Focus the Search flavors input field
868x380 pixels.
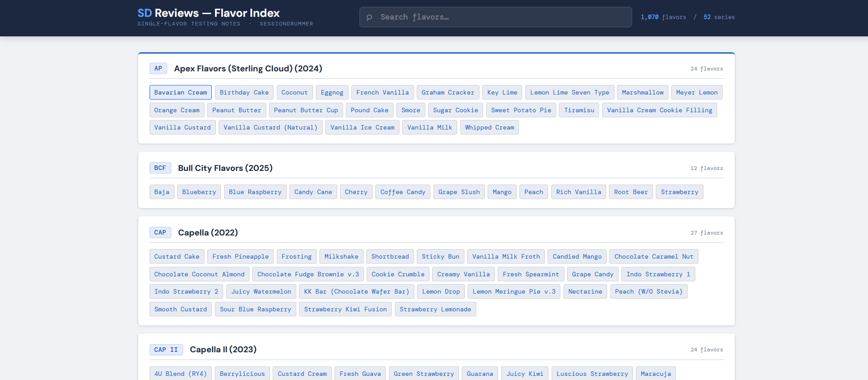[x=500, y=17]
